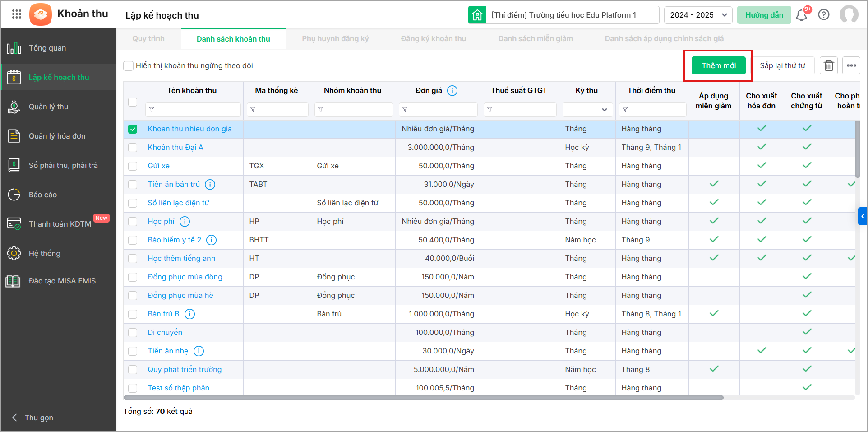Open the help question mark icon

tap(824, 15)
